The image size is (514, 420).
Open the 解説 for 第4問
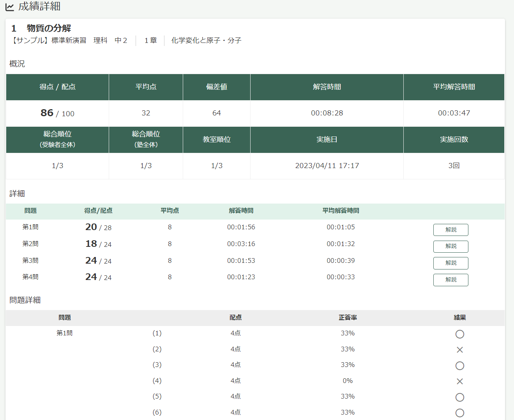pos(450,280)
